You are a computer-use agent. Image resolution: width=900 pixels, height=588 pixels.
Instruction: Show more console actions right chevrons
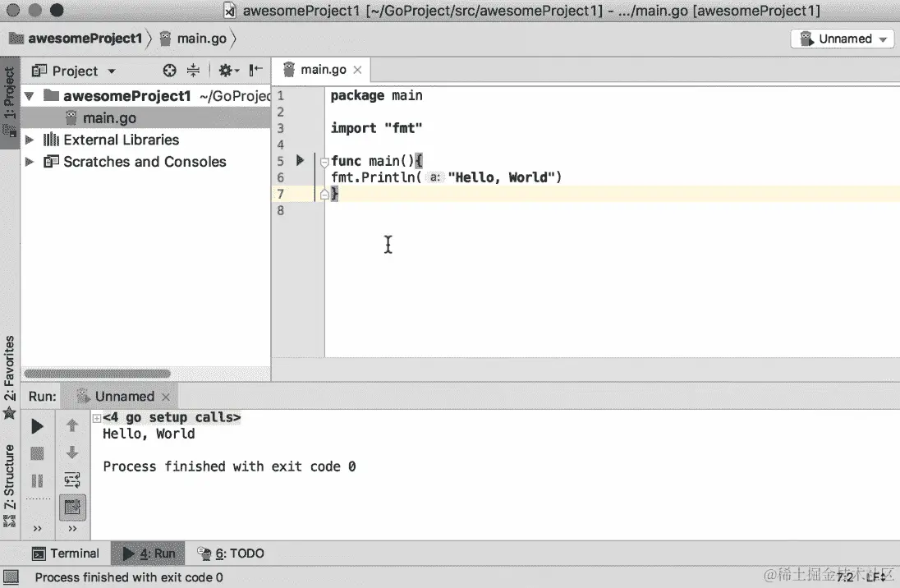coord(72,529)
